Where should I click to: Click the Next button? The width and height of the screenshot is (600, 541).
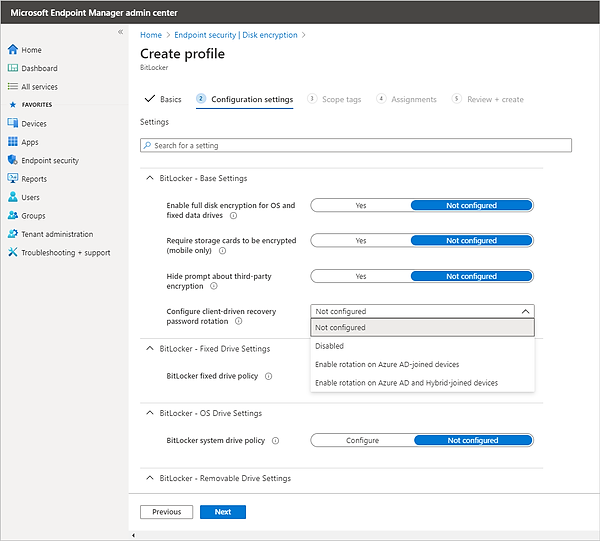pos(222,512)
